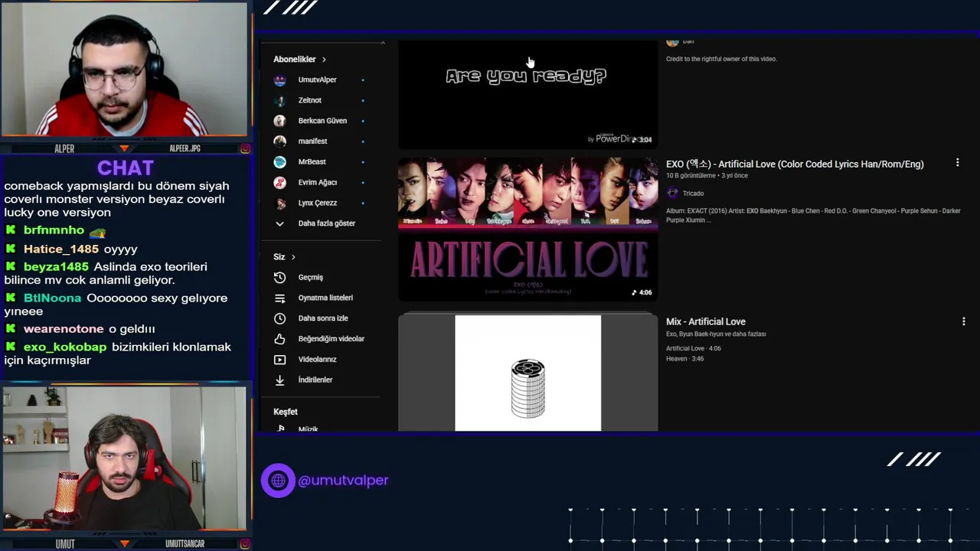Open EXO Artificial Love Color Coded Lyrics title
This screenshot has width=980, height=551.
click(795, 164)
